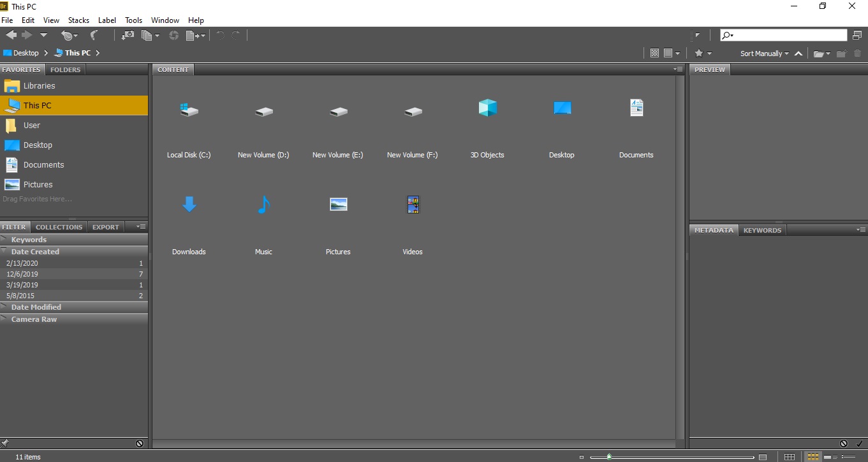Switch to the Folders tab
This screenshot has height=462, width=868.
click(x=65, y=69)
